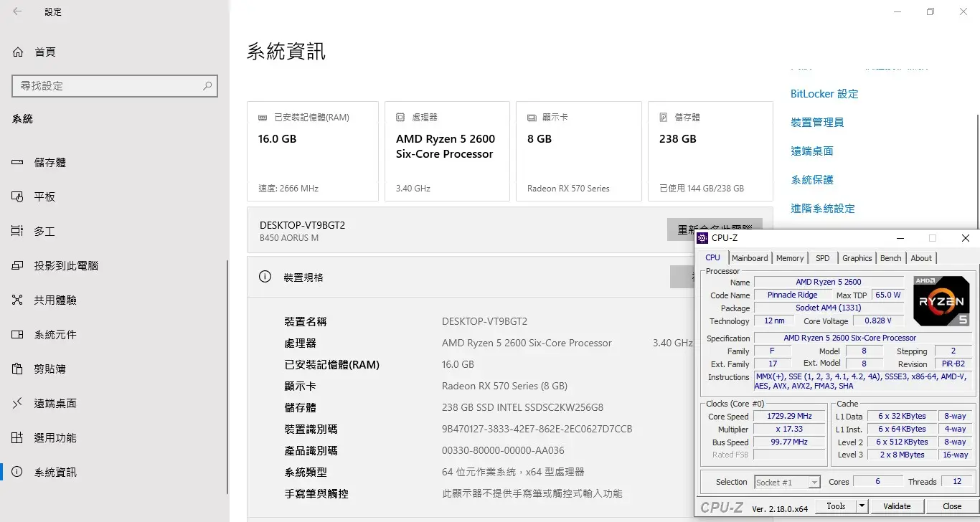Switch to the Mainboard tab in CPU-Z
The height and width of the screenshot is (522, 980).
(x=750, y=258)
